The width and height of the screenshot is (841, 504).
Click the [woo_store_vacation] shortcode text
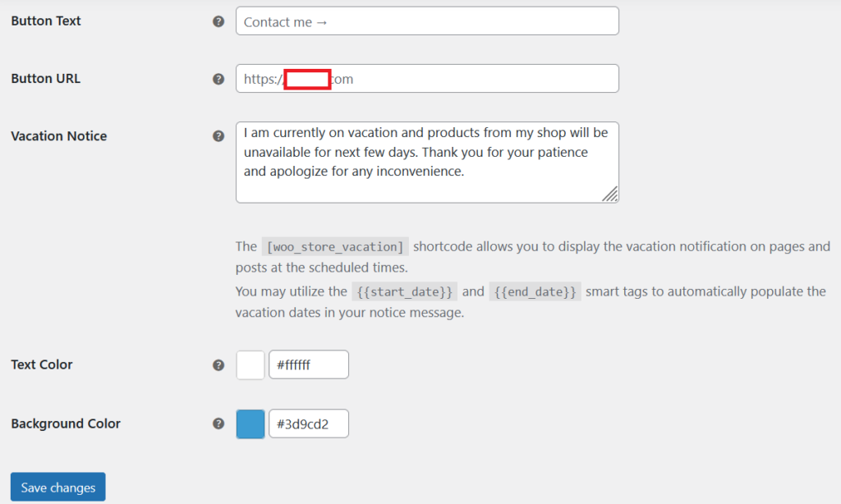(x=335, y=246)
